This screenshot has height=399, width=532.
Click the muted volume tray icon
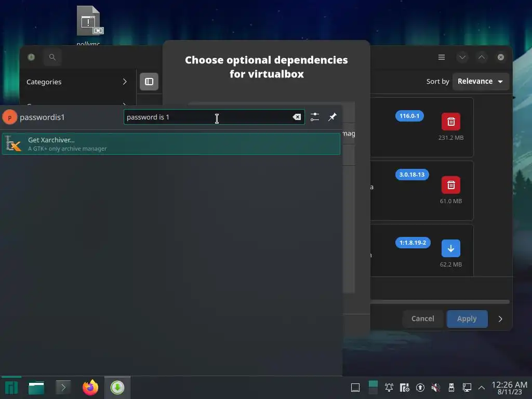pyautogui.click(x=436, y=388)
